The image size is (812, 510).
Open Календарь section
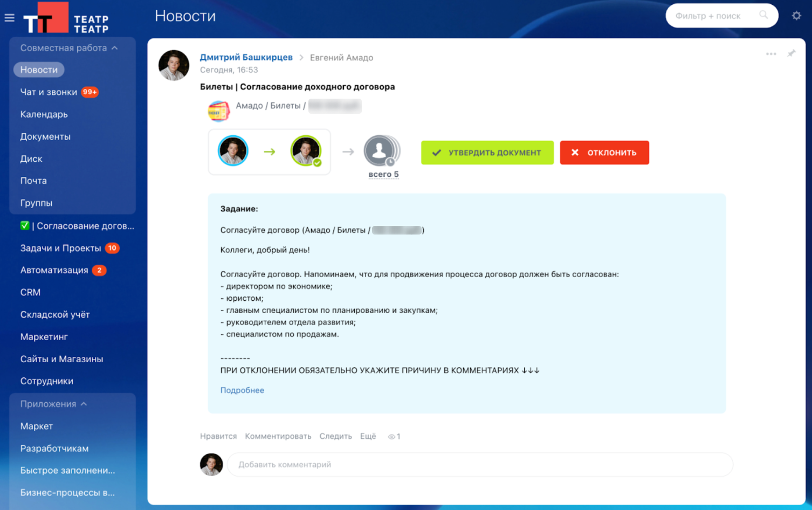pyautogui.click(x=44, y=114)
